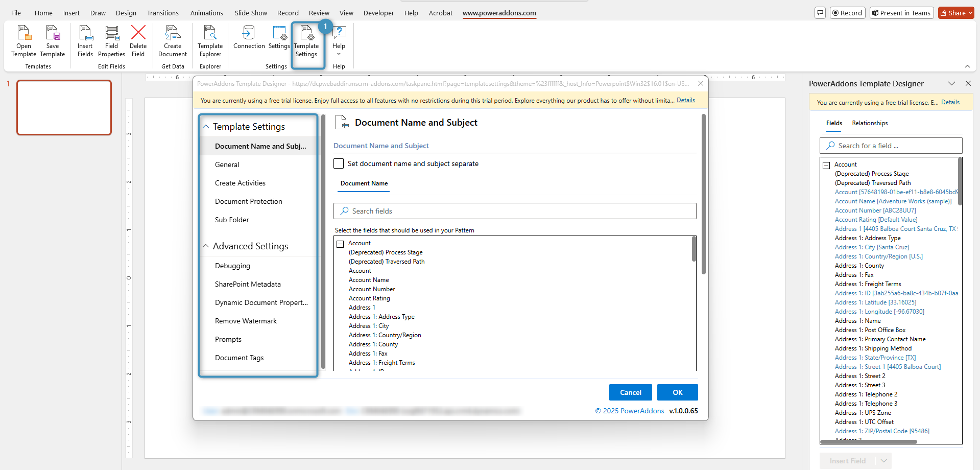Select Address 1: Freight Terms in dialog list
Viewport: 980px width, 470px height.
tap(381, 363)
